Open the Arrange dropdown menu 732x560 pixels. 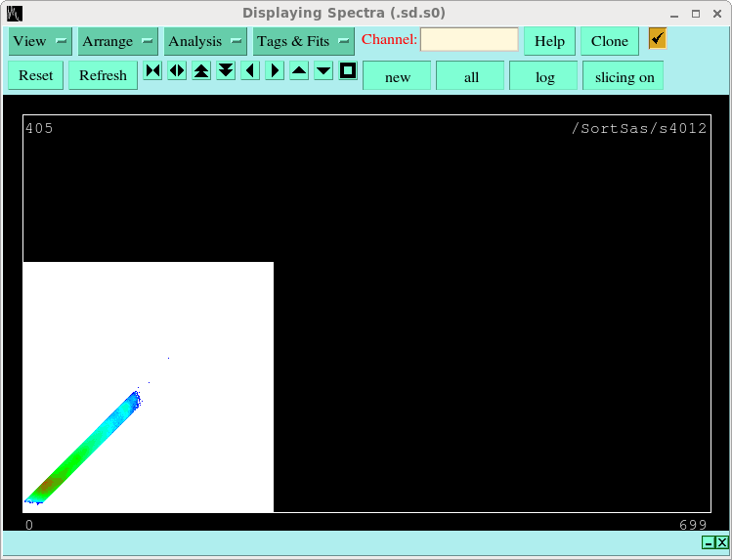coord(117,41)
